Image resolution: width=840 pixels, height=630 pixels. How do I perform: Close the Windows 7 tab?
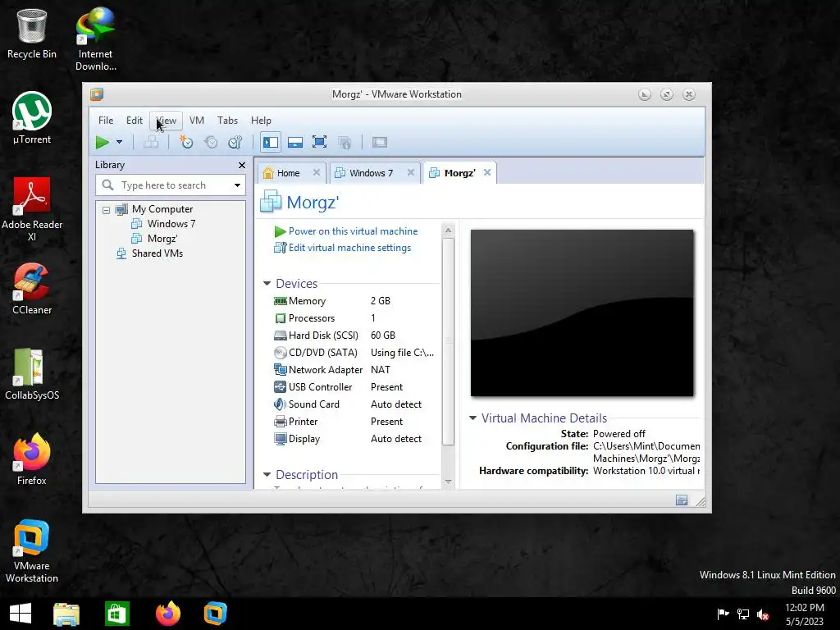[411, 172]
